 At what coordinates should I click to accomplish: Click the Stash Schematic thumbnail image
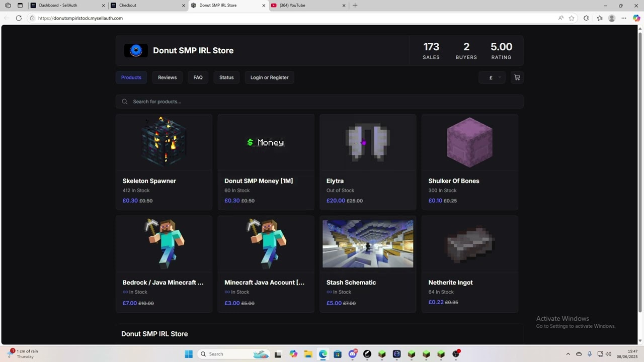point(368,243)
